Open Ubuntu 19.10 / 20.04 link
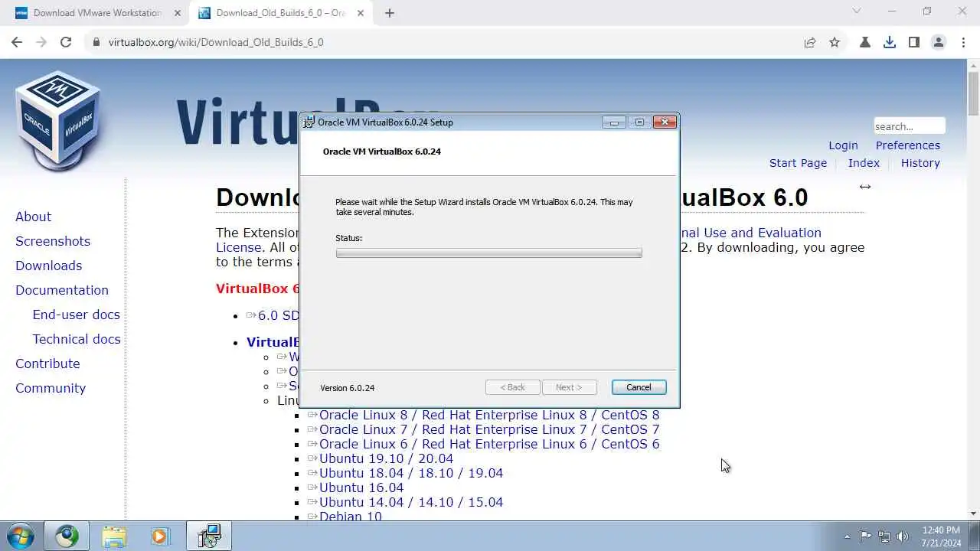This screenshot has width=980, height=551. pyautogui.click(x=386, y=458)
